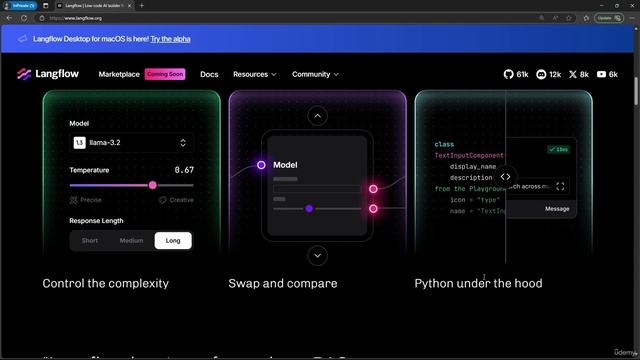Click the down chevron below Model card
Viewport: 640px width, 360px height.
click(318, 256)
